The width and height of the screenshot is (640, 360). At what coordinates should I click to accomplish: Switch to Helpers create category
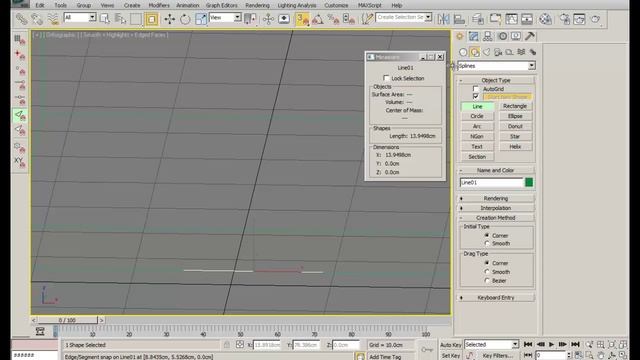(x=509, y=52)
